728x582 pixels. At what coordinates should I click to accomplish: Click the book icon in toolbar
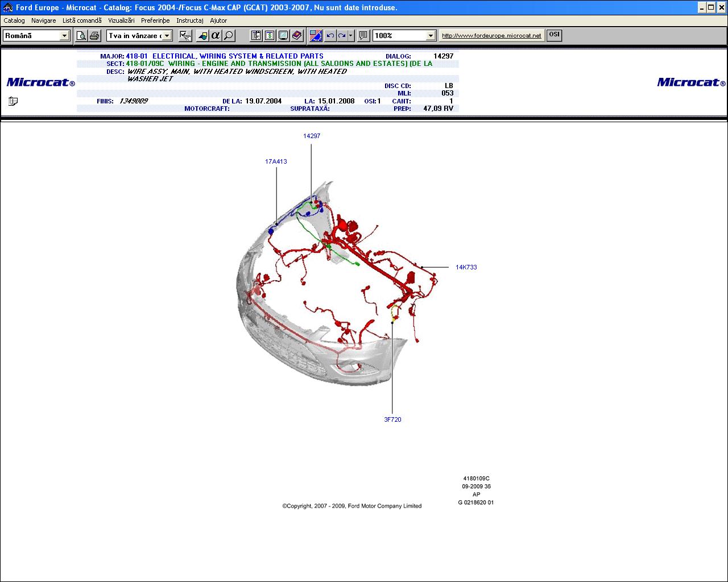297,36
